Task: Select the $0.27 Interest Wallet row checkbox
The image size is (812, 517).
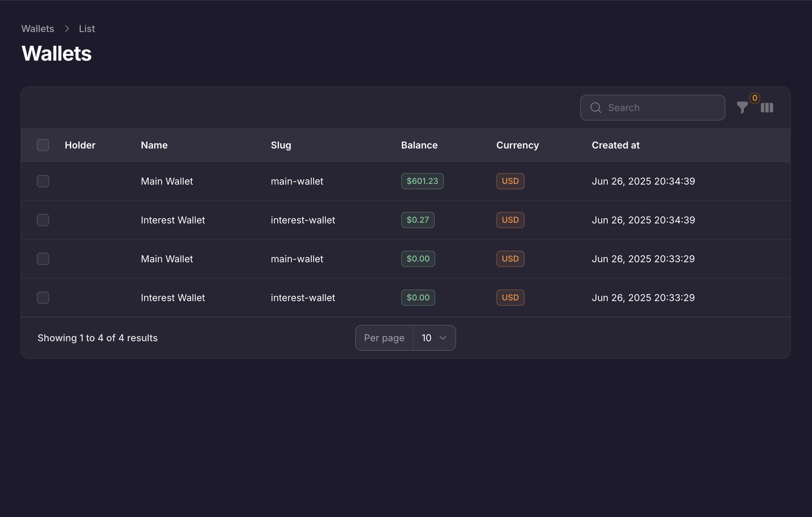Action: click(43, 220)
